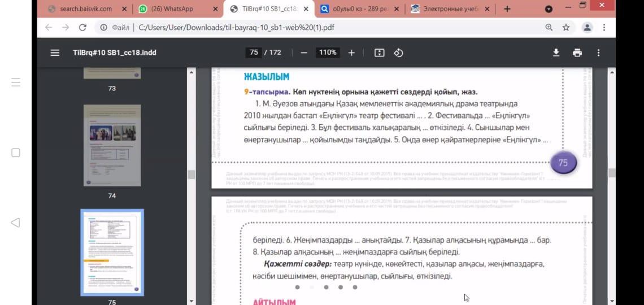The width and height of the screenshot is (644, 305).
Task: Click the ЖАЗЫЛЫМ heading
Action: pos(267,77)
